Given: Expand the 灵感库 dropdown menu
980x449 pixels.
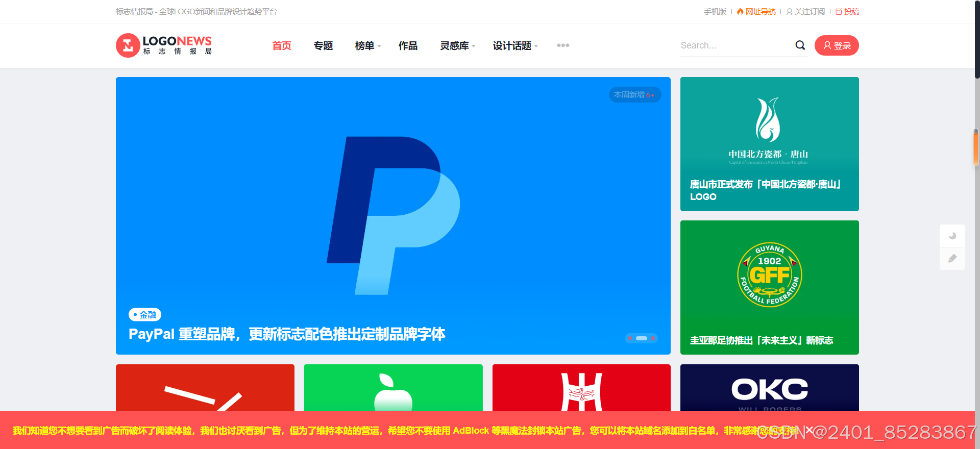Looking at the screenshot, I should click(458, 45).
